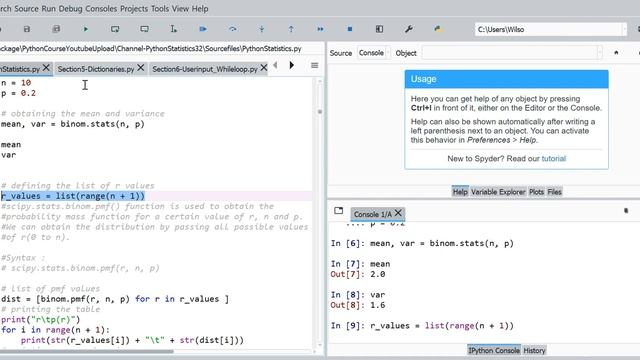640x360 pixels.
Task: Switch to the Plots pane tab
Action: 536,192
